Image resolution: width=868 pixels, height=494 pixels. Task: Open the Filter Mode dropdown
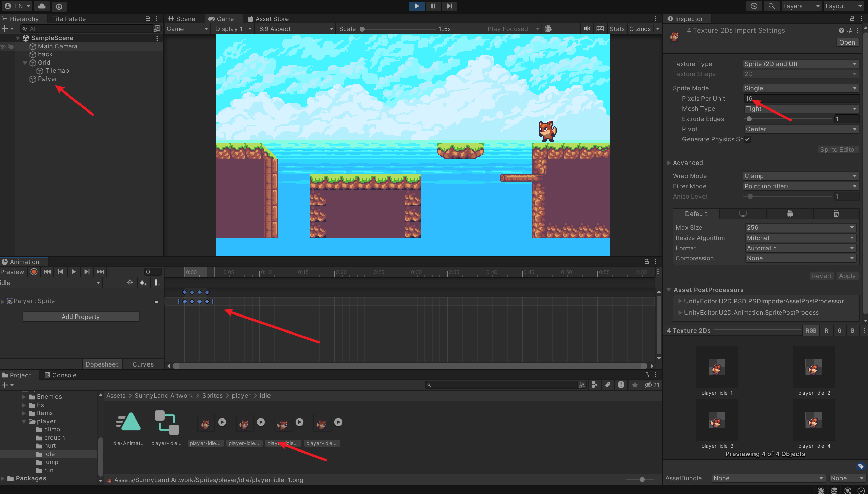[x=800, y=186]
